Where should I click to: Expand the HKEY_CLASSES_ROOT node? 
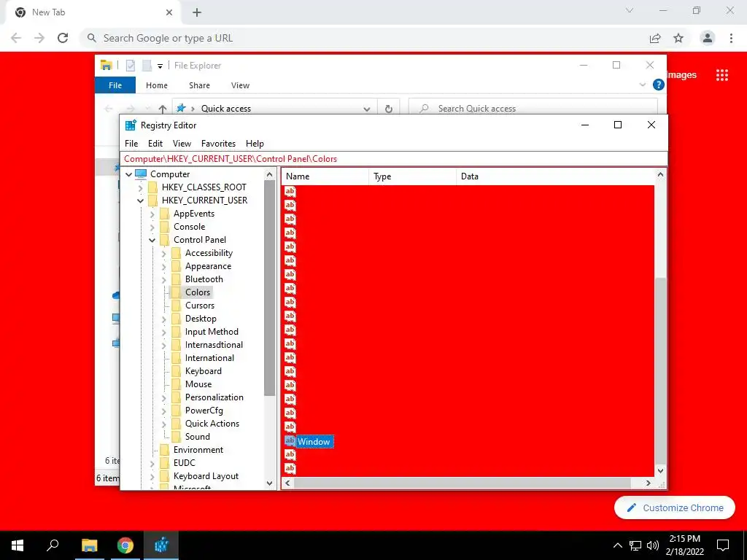(140, 187)
